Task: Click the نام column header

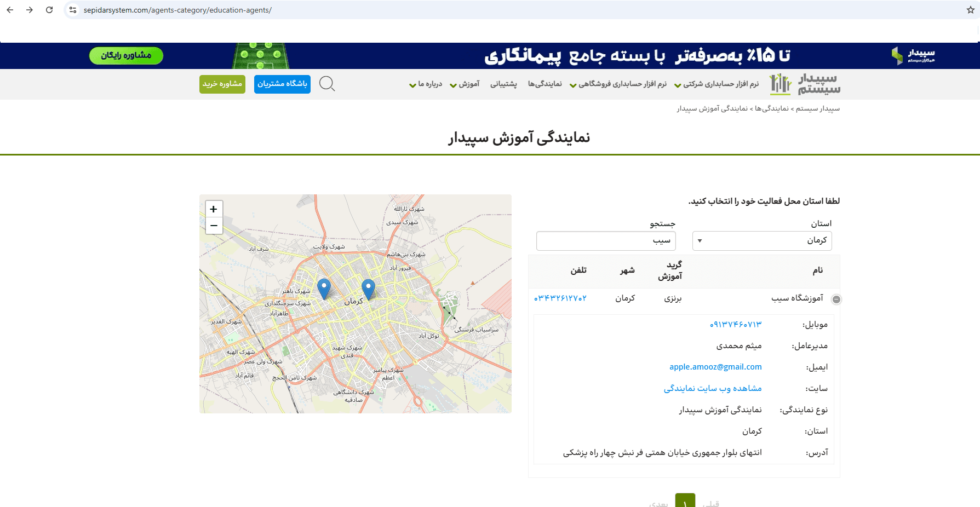Action: (x=818, y=270)
